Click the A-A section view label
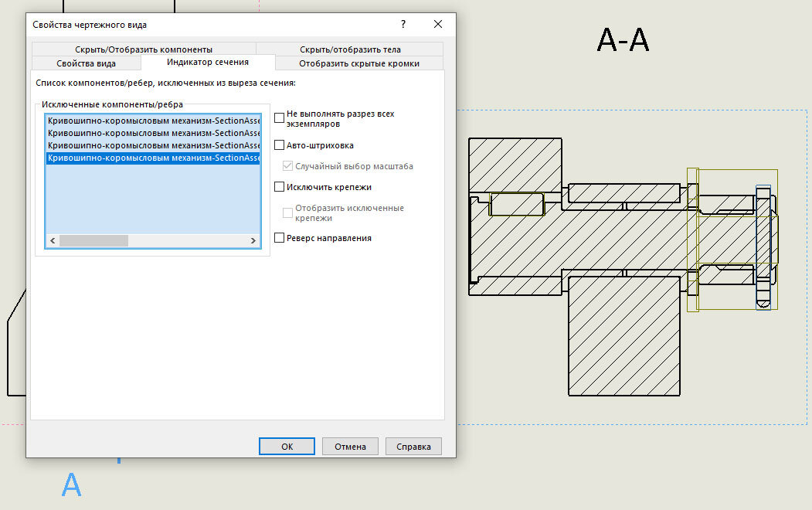Viewport: 812px width, 510px height. (x=623, y=40)
